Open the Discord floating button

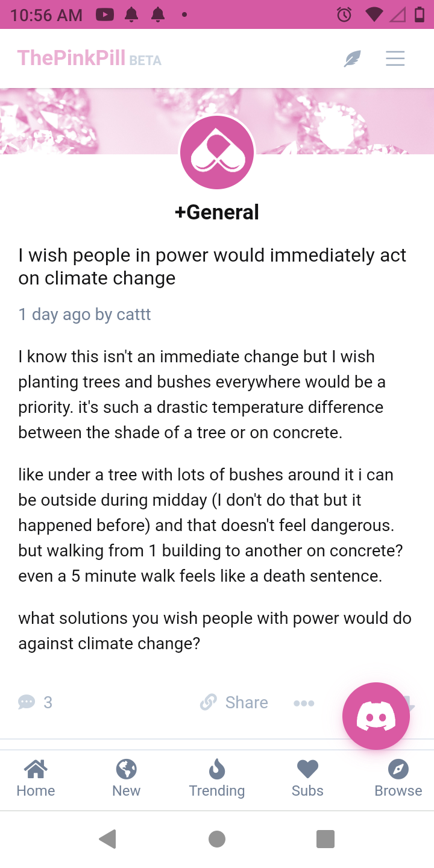pyautogui.click(x=376, y=716)
